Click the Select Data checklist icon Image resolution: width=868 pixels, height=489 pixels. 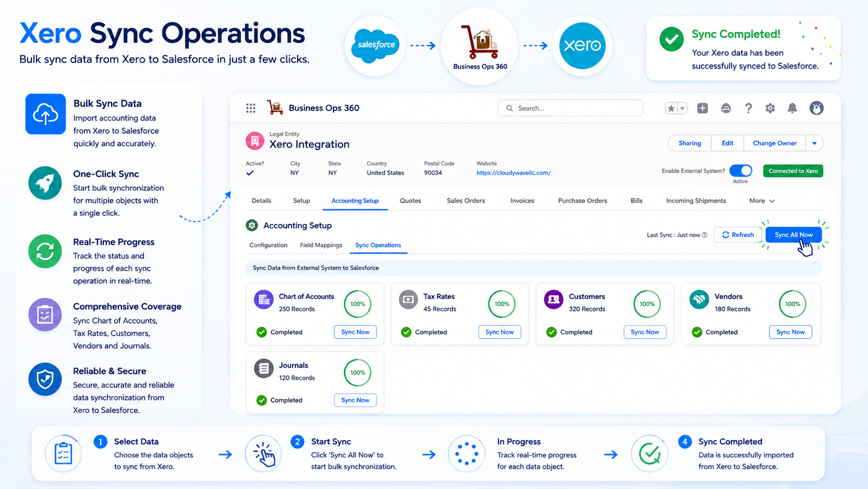63,453
